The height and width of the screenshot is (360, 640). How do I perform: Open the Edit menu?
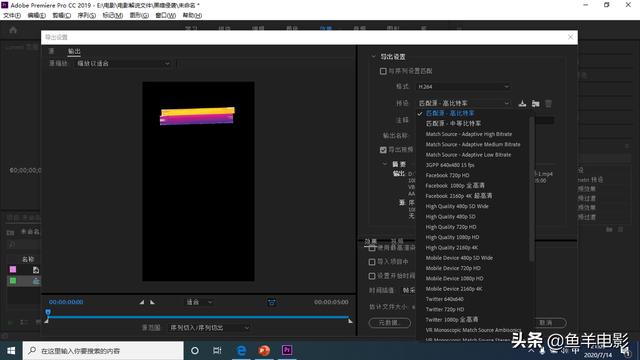point(36,16)
